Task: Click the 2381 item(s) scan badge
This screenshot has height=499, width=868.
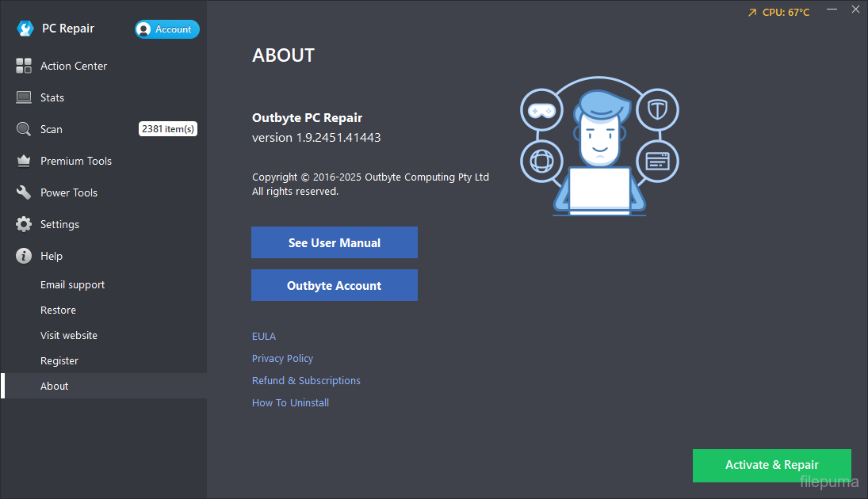Action: [x=168, y=129]
